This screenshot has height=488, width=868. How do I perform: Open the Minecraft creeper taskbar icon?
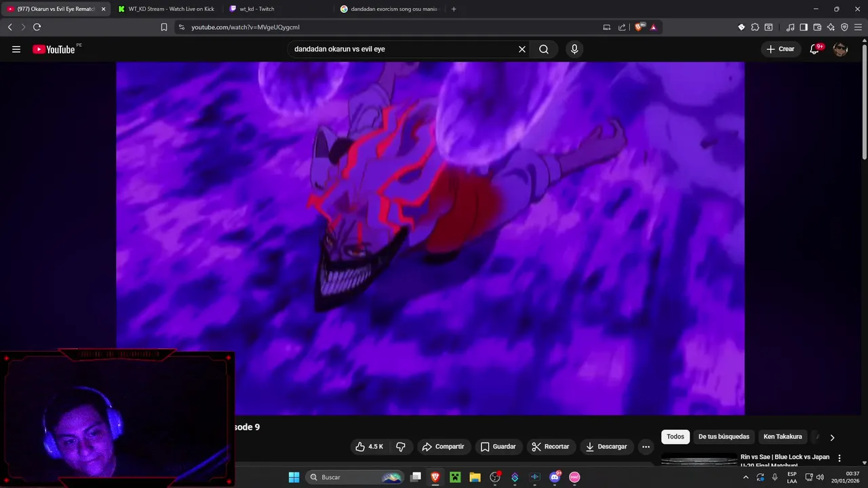455,477
